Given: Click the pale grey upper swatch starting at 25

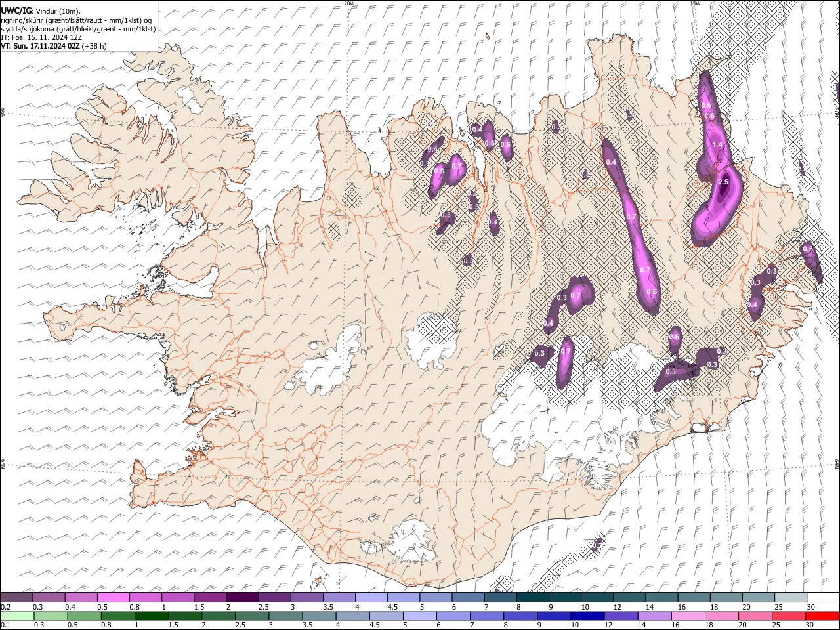Looking at the screenshot, I should tap(789, 597).
